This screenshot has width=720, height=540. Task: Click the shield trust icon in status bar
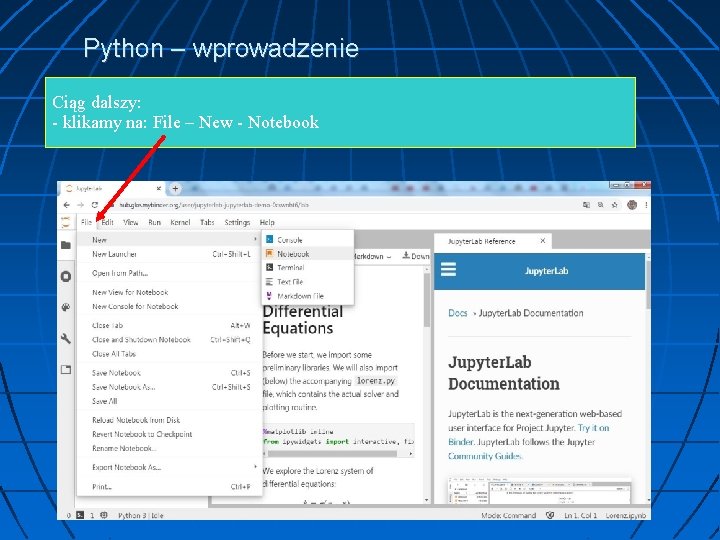550,515
